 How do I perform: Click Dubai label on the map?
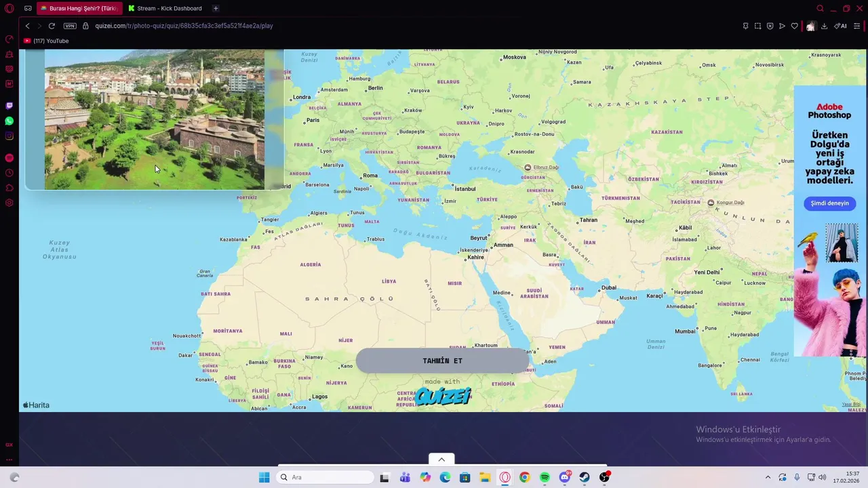(x=608, y=287)
